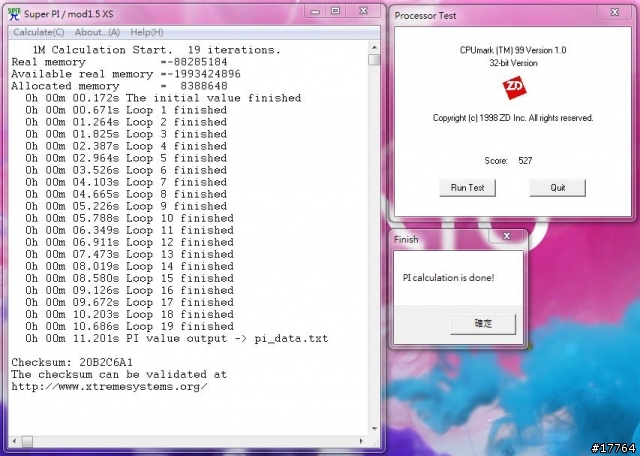Click the "PI calculation is done!" message
This screenshot has width=640, height=456.
pos(448,278)
